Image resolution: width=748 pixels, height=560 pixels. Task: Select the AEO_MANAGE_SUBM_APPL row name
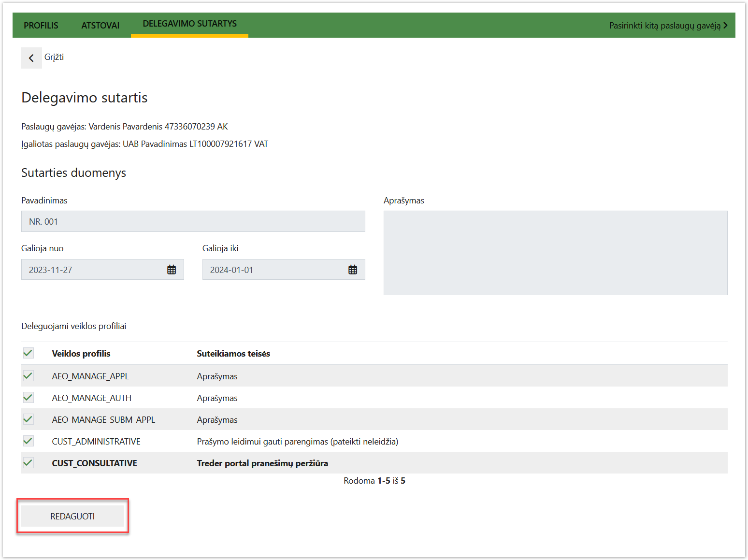click(x=103, y=420)
